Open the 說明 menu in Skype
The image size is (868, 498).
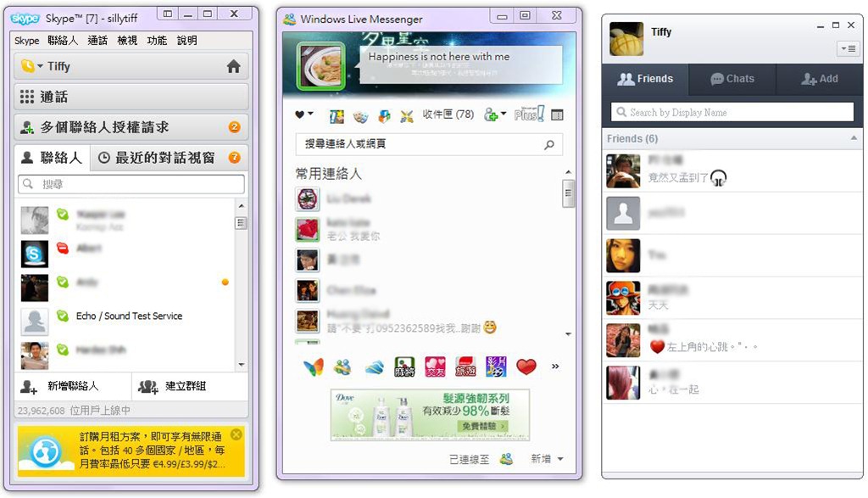click(x=186, y=41)
